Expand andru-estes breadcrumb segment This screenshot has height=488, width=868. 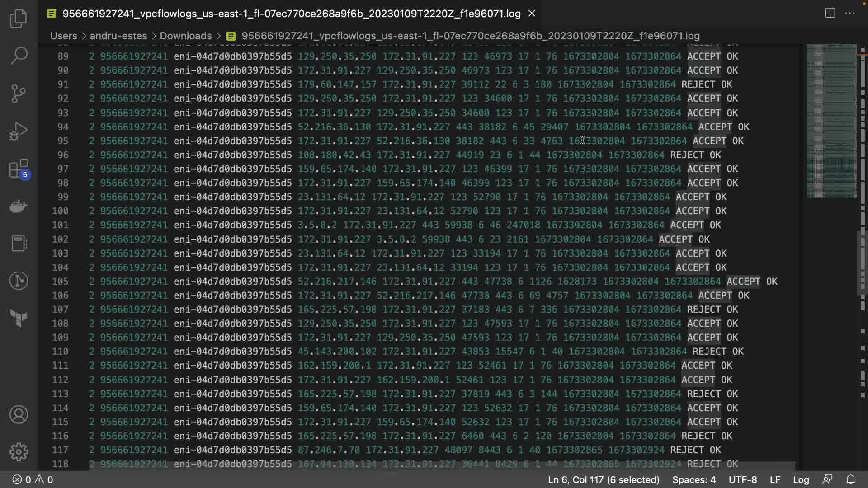pyautogui.click(x=118, y=36)
